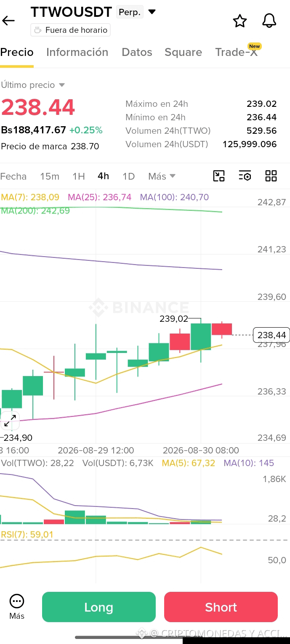Tap the 241,23 price axis label
The height and width of the screenshot is (644, 290).
point(272,249)
